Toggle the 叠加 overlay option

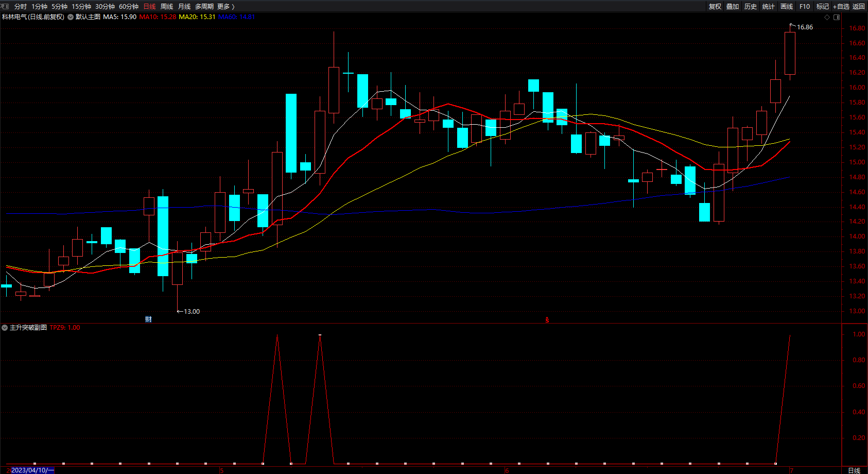(733, 6)
